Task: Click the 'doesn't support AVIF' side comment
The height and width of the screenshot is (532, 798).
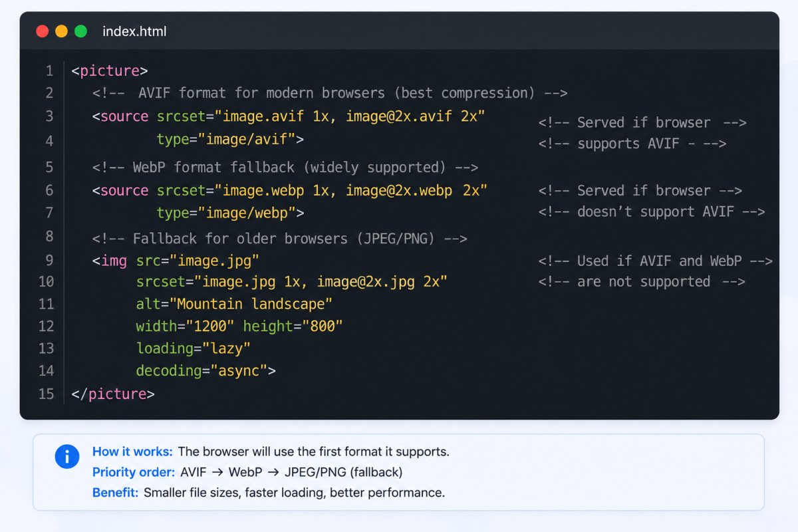Action: coord(652,211)
